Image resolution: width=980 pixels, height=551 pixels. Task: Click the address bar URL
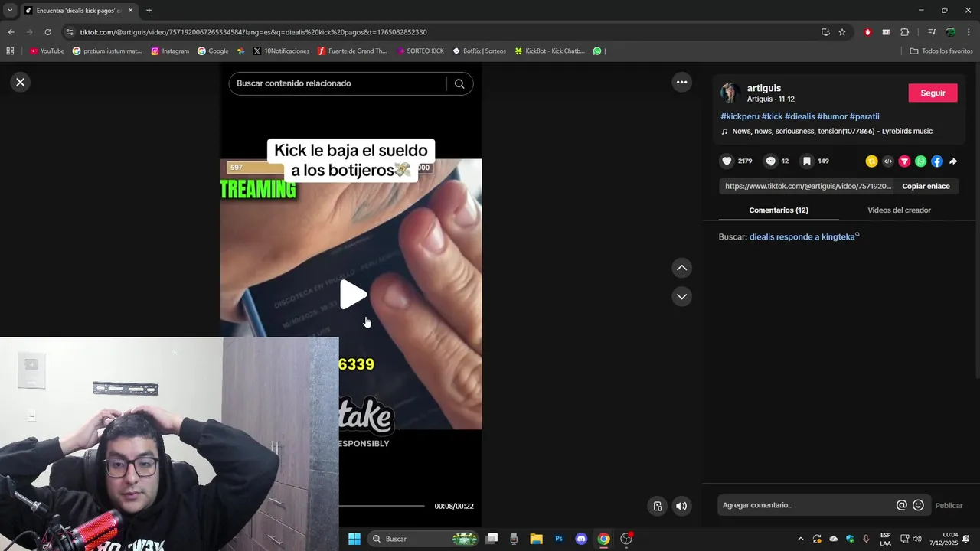coord(253,32)
